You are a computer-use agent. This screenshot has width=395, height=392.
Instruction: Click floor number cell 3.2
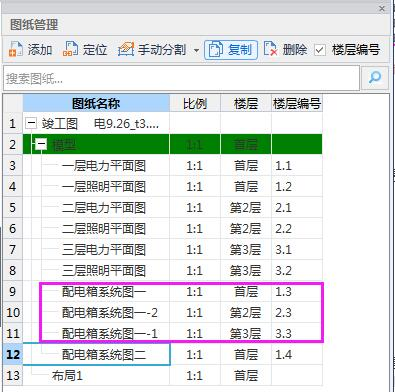(297, 271)
